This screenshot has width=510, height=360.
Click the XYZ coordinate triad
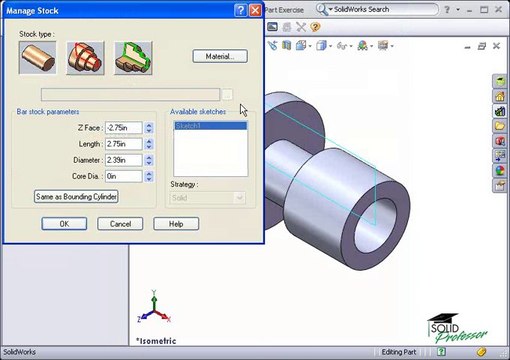(x=155, y=307)
